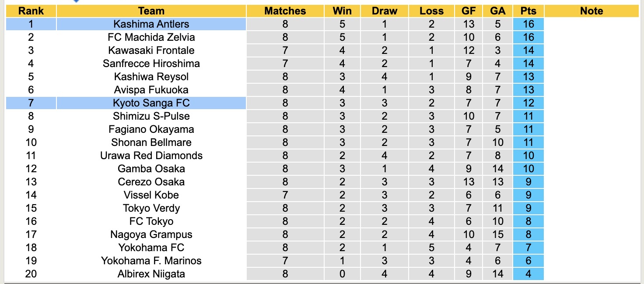Screen dimensions: 644x284
Task: Open the Kashima Antlers team entry
Action: pos(151,24)
